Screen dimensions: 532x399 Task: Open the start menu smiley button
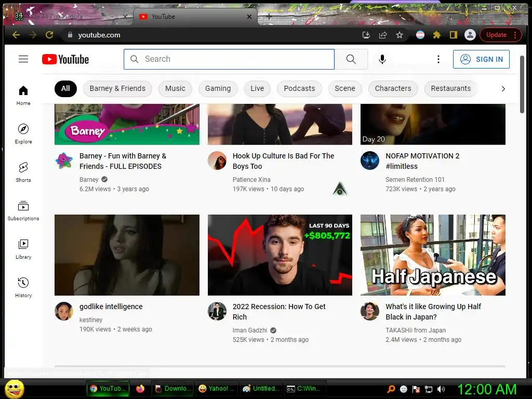[15, 389]
